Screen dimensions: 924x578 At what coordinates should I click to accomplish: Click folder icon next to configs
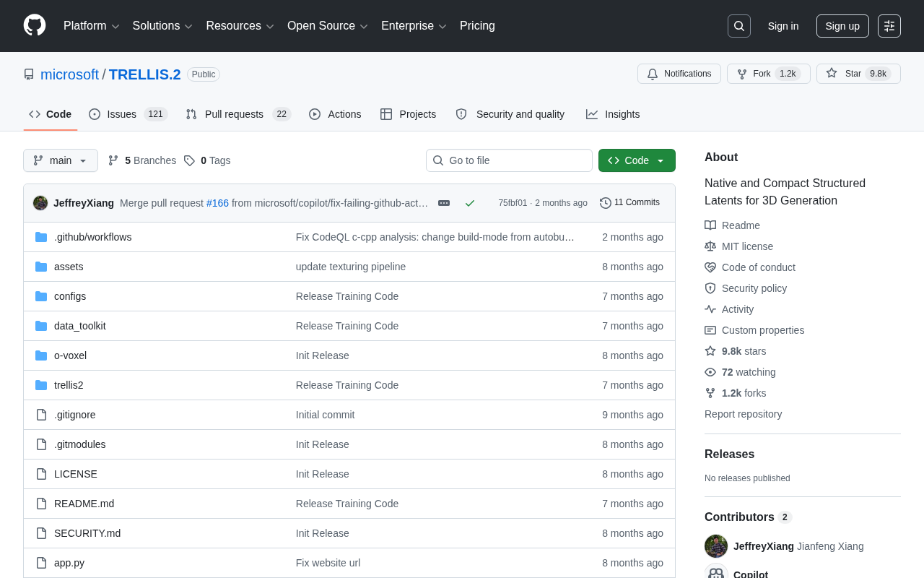[41, 296]
